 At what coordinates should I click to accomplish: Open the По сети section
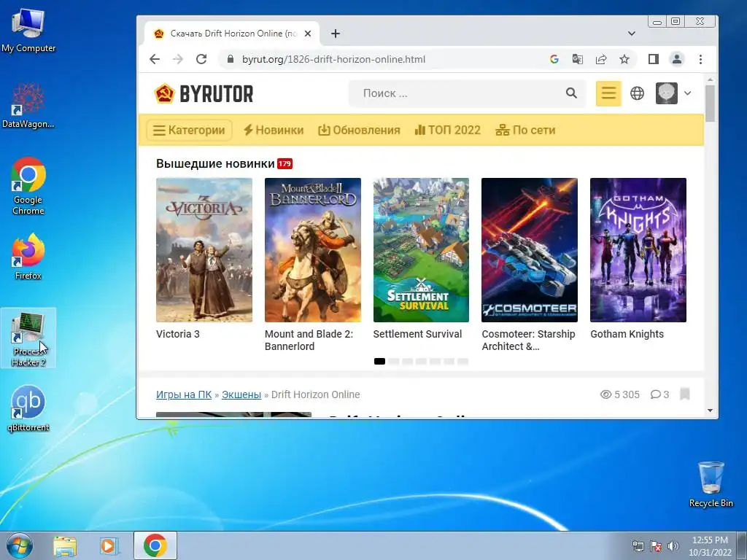click(x=525, y=130)
